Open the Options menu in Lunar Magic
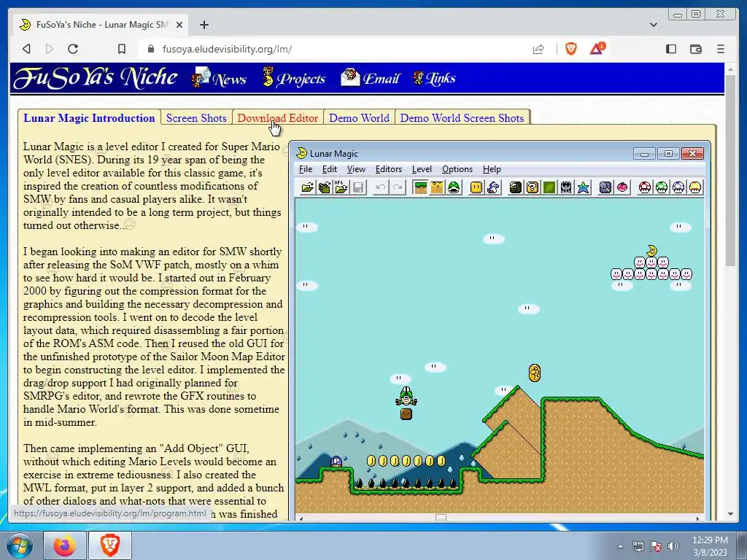The image size is (747, 560). pos(457,169)
